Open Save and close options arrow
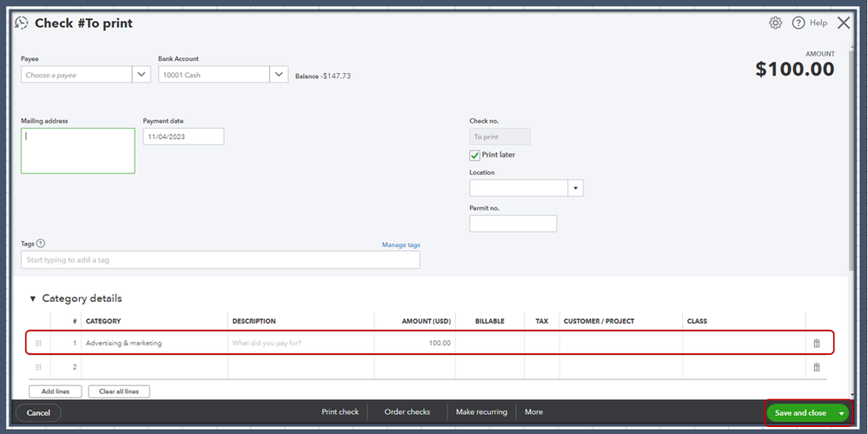 [x=841, y=413]
